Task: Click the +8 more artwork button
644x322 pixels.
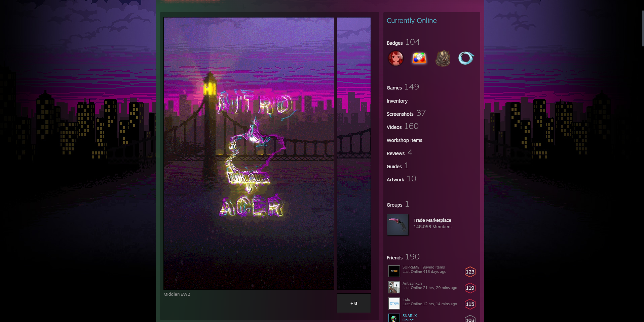Action: pos(354,303)
